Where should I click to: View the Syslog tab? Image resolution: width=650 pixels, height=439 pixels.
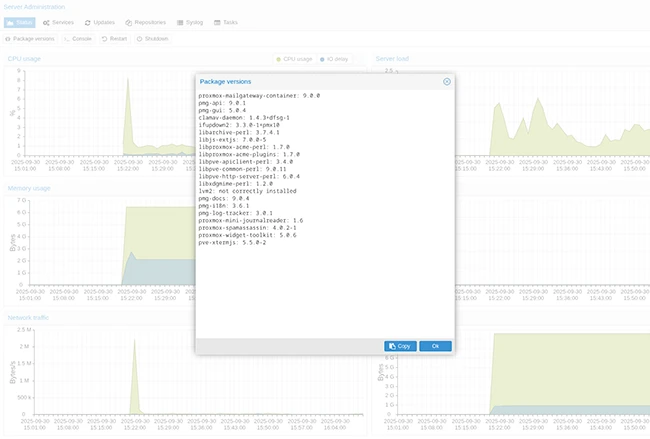192,21
